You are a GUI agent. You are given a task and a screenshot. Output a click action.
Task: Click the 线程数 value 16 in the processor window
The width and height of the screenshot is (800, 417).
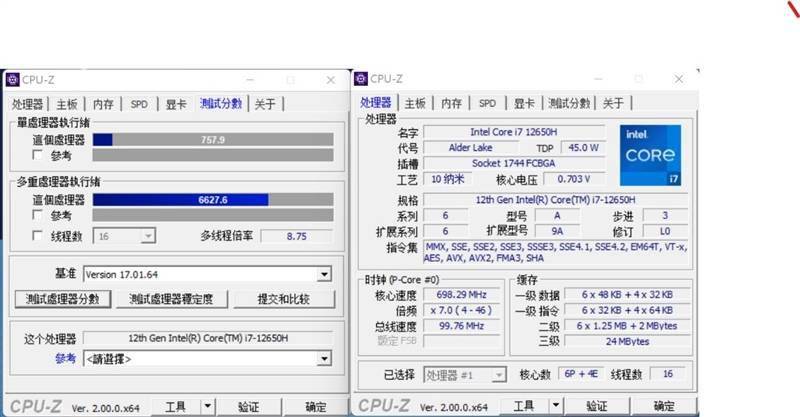click(668, 374)
